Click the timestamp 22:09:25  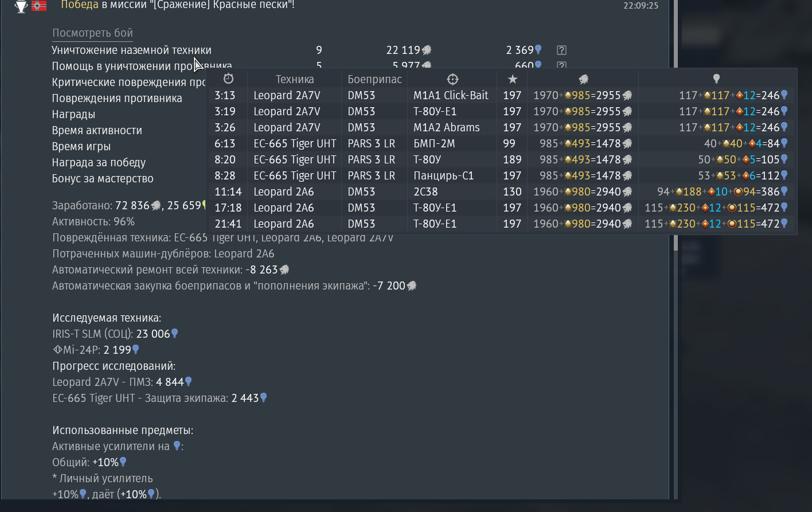click(x=641, y=6)
